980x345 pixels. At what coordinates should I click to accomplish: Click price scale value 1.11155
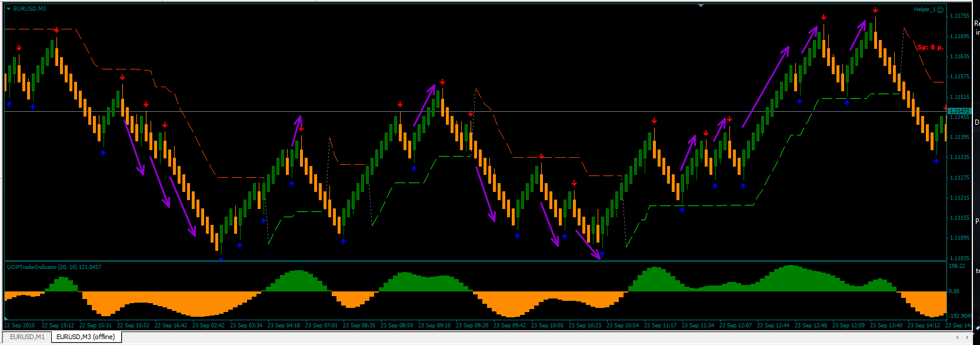pyautogui.click(x=959, y=218)
